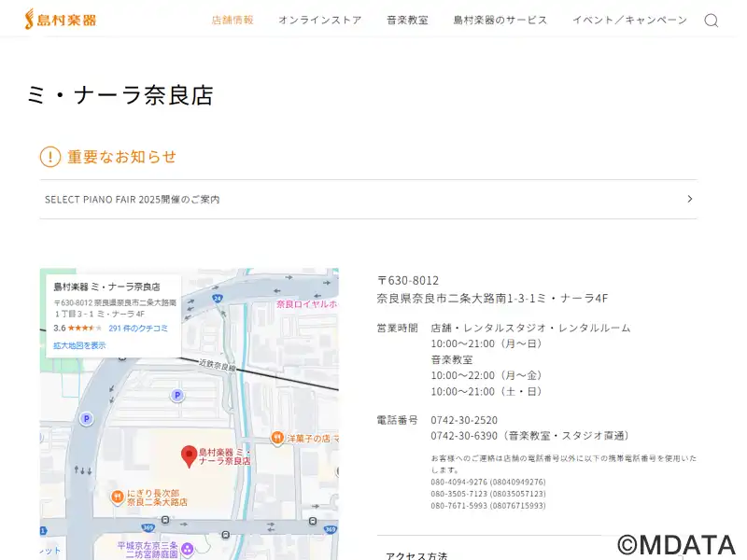Viewport: 747px width, 560px height.
Task: Click the 奈良ロイヤルホテル map label
Action: pyautogui.click(x=306, y=304)
